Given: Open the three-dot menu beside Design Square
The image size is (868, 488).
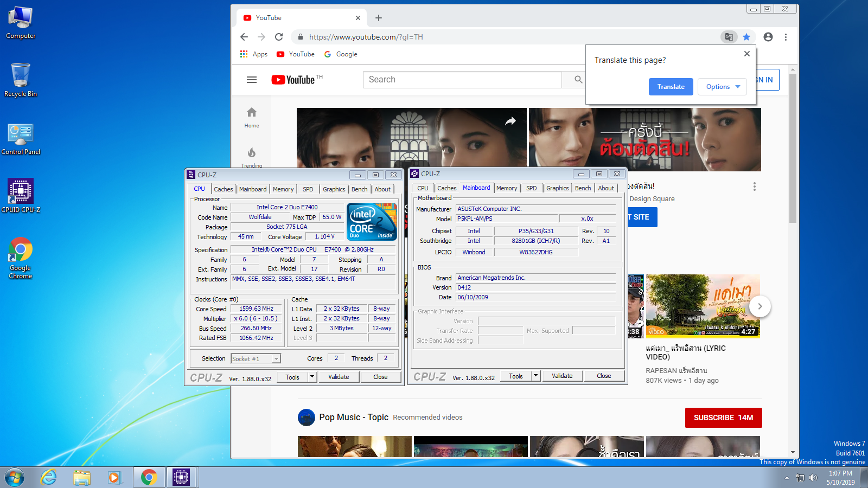Looking at the screenshot, I should point(754,187).
